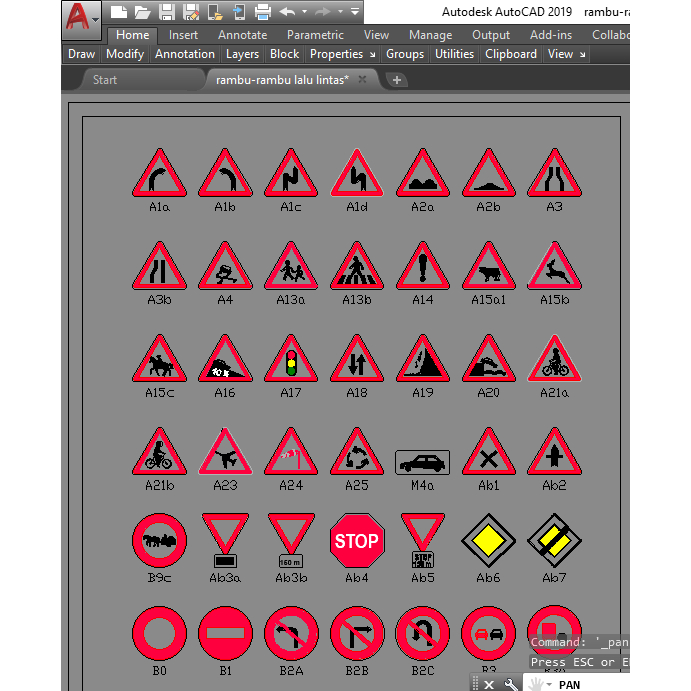This screenshot has height=691, width=691.
Task: Plot the drawing using printer icon
Action: [x=263, y=12]
